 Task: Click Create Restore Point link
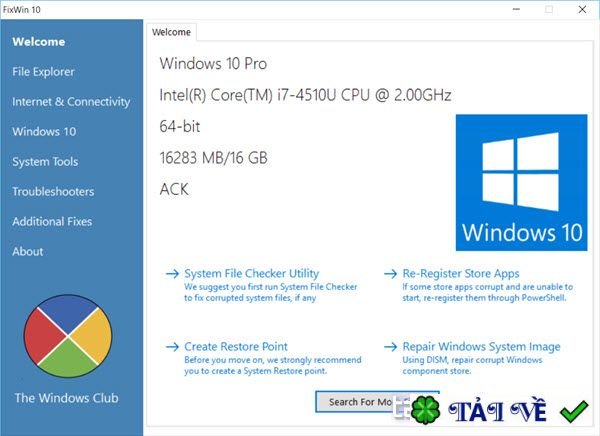point(236,346)
